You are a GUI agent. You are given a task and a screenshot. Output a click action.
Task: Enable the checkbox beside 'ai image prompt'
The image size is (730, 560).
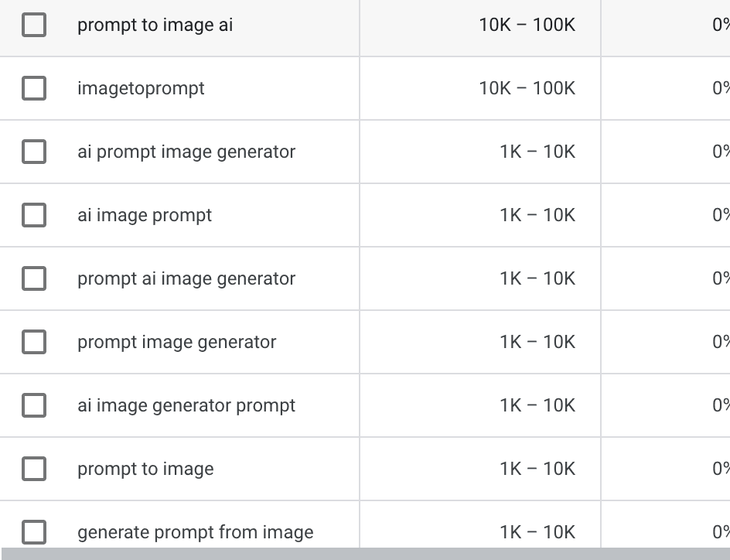[x=34, y=214]
